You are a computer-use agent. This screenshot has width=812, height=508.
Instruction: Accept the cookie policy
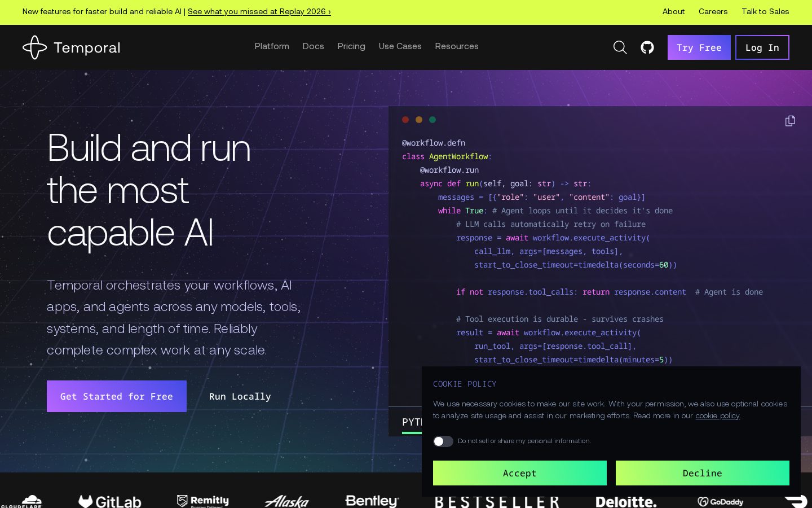tap(520, 473)
